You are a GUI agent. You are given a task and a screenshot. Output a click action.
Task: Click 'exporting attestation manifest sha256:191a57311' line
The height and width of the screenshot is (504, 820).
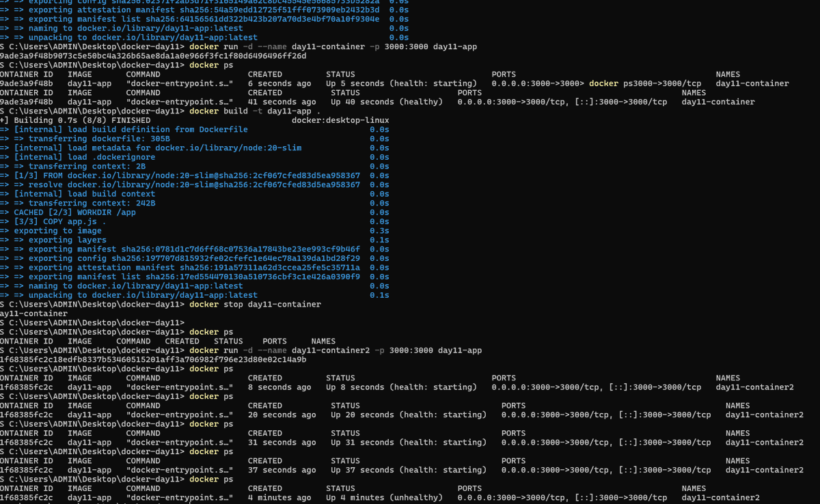point(194,268)
